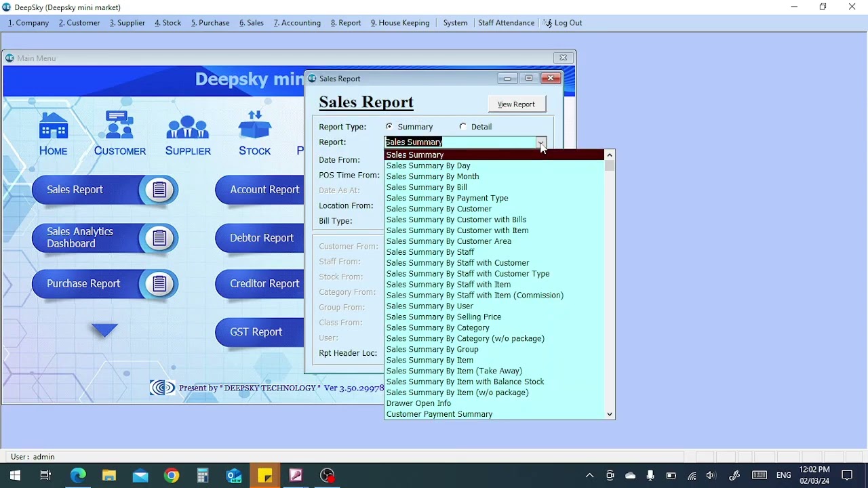Open the notification center icon
Screen dimensions: 868x488
pos(847,475)
